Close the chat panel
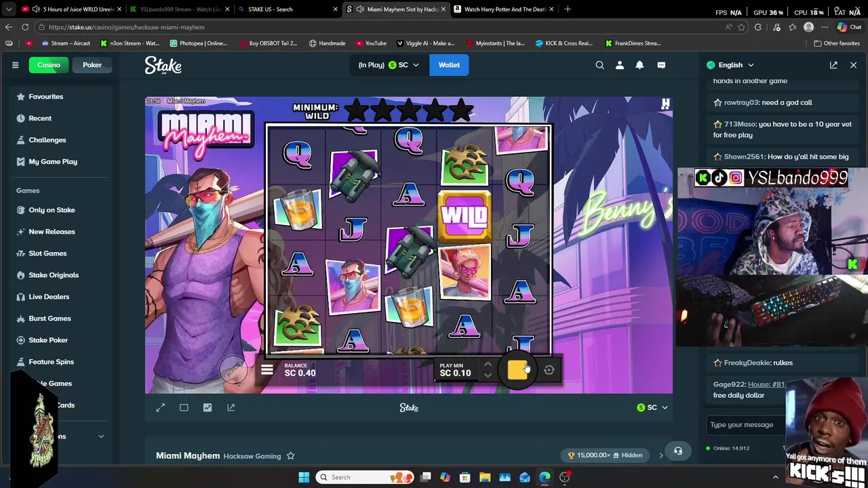The image size is (868, 488). 853,65
